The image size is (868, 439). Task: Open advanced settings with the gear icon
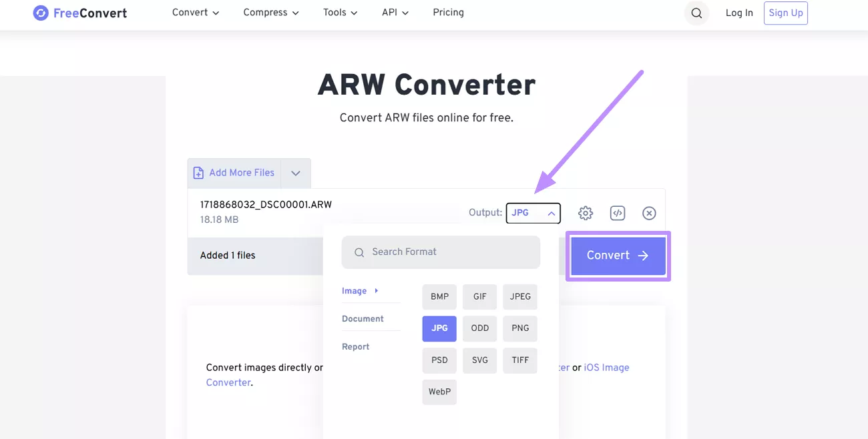tap(585, 213)
